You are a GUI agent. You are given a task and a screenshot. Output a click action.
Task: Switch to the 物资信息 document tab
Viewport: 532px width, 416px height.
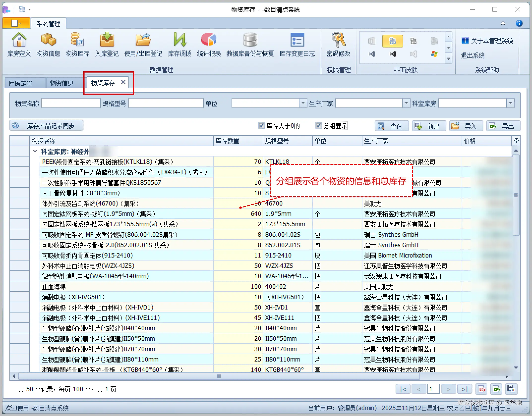pyautogui.click(x=62, y=83)
